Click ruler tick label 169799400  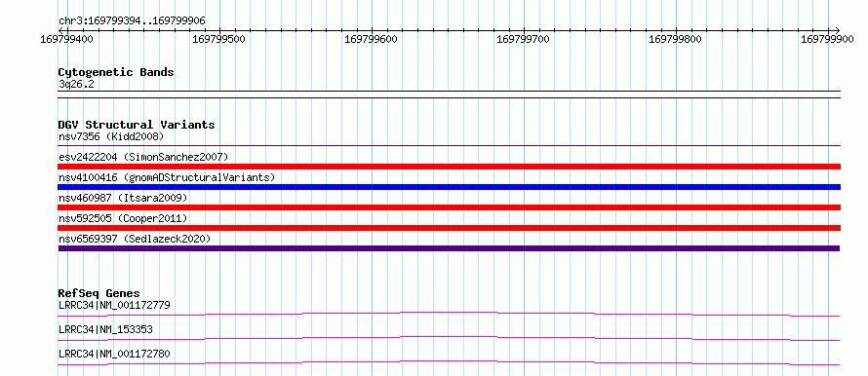coord(67,39)
